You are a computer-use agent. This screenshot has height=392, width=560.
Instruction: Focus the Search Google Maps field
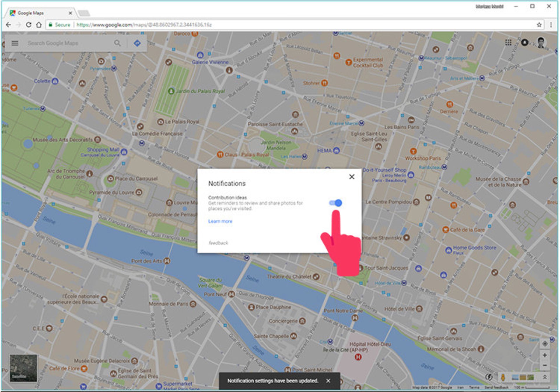[69, 43]
